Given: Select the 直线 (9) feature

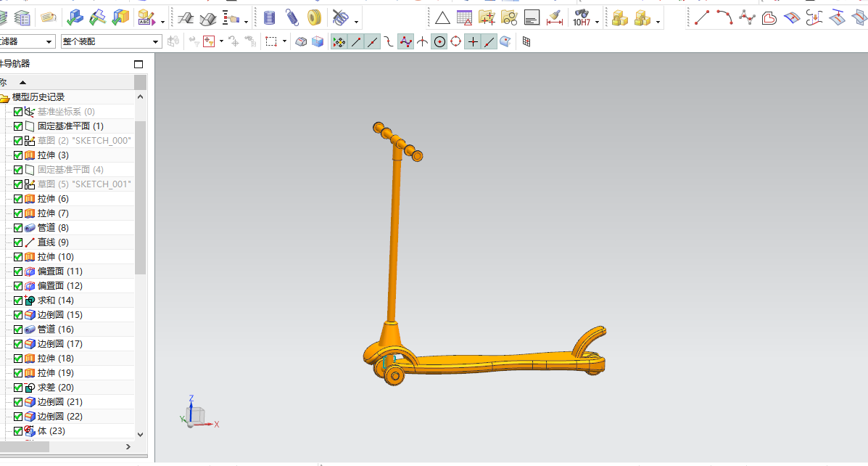Looking at the screenshot, I should pos(53,242).
